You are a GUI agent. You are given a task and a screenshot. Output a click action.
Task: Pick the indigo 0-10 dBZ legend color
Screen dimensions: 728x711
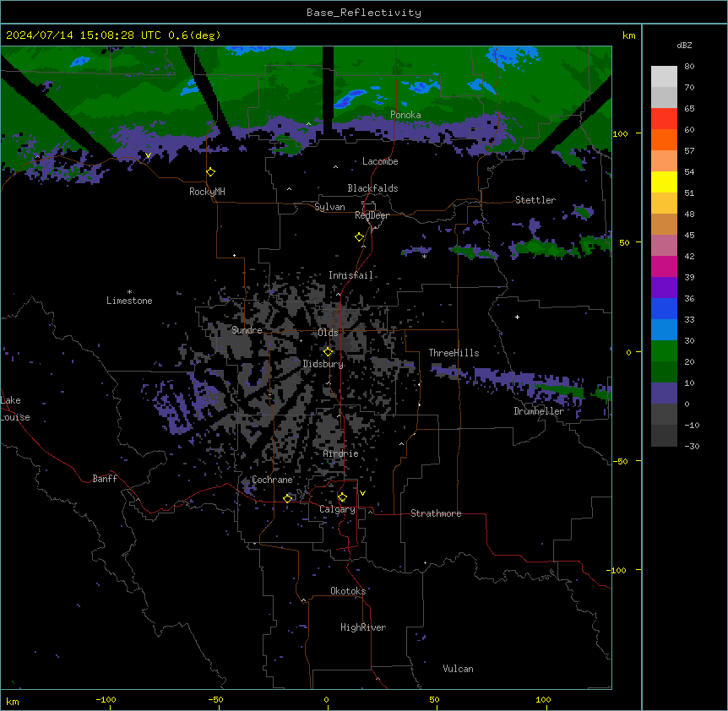(x=664, y=393)
